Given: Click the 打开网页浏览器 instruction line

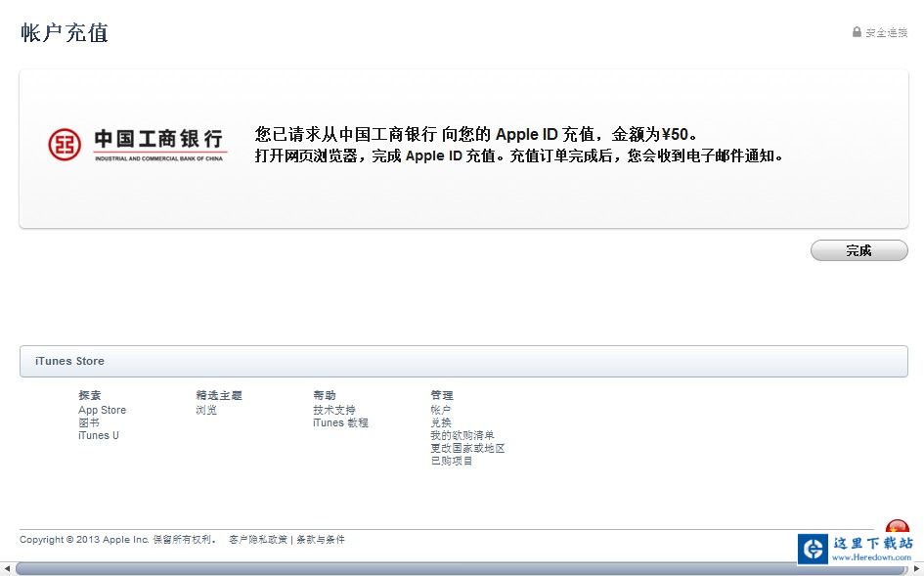Looking at the screenshot, I should coord(519,156).
